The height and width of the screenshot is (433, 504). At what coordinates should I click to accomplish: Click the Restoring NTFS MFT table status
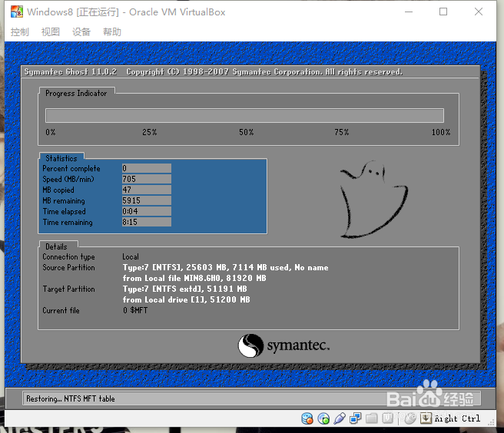pyautogui.click(x=71, y=398)
